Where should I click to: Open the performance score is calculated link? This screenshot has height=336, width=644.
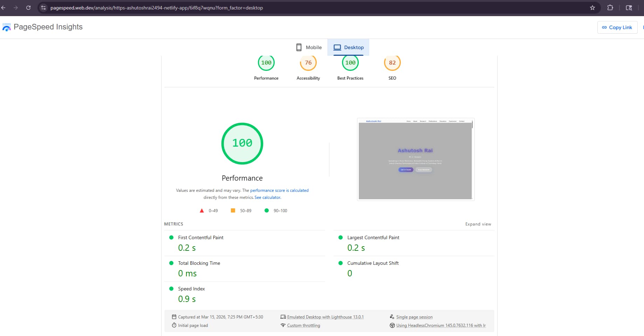279,190
